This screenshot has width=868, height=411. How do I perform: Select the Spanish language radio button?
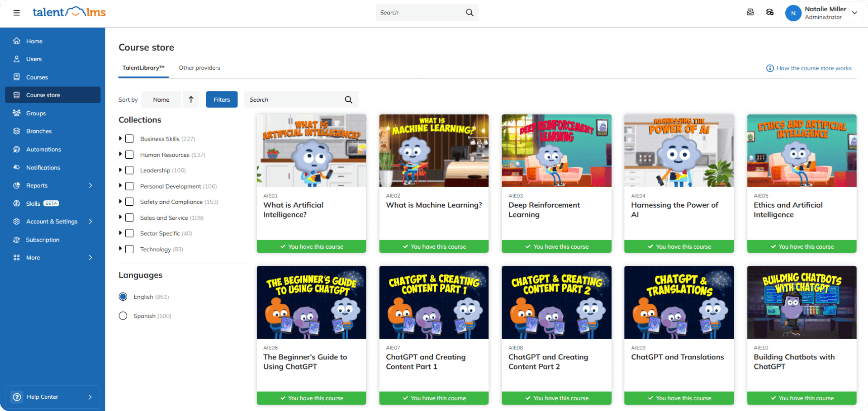tap(123, 316)
